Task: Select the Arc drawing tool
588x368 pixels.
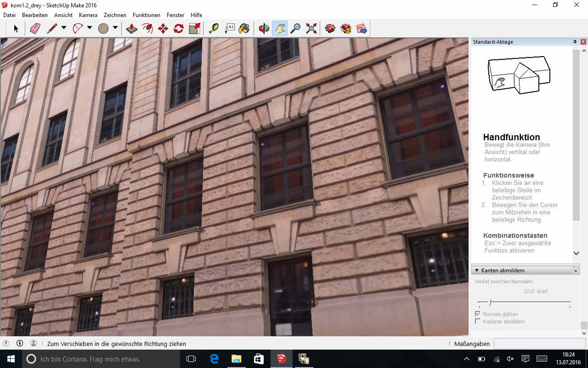Action: tap(78, 29)
